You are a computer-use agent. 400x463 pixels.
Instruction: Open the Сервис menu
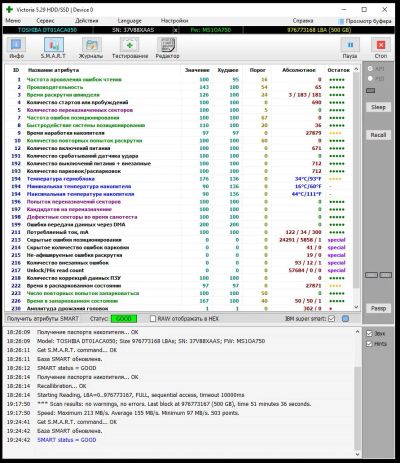coord(45,21)
